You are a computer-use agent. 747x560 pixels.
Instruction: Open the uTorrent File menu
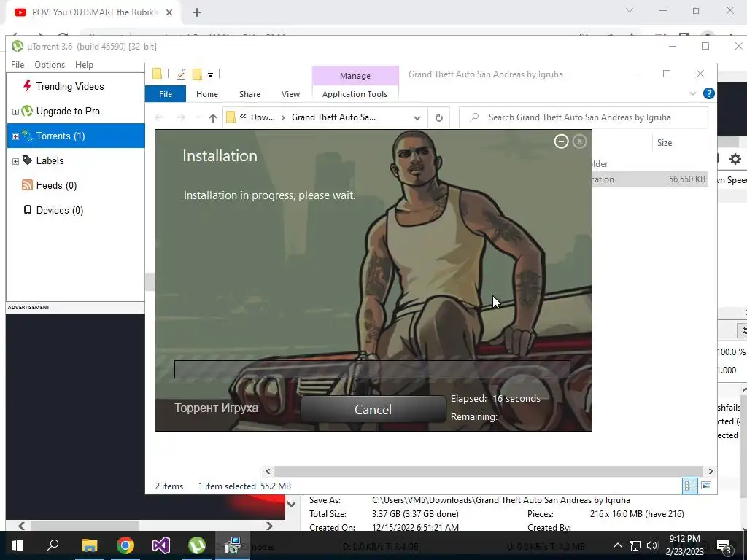pyautogui.click(x=18, y=65)
